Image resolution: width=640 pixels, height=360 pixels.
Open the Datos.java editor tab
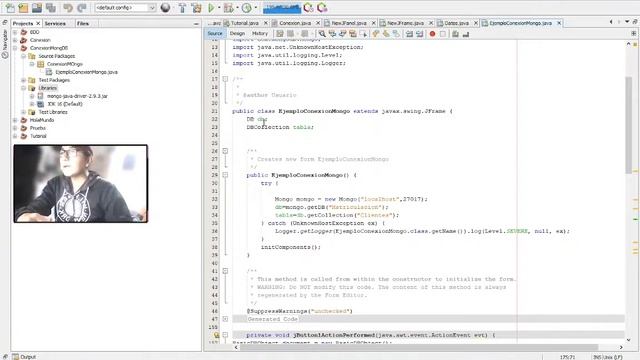click(456, 23)
